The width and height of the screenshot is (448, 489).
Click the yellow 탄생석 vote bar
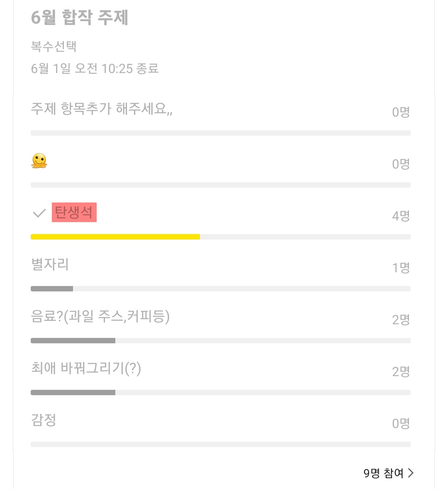(x=115, y=237)
